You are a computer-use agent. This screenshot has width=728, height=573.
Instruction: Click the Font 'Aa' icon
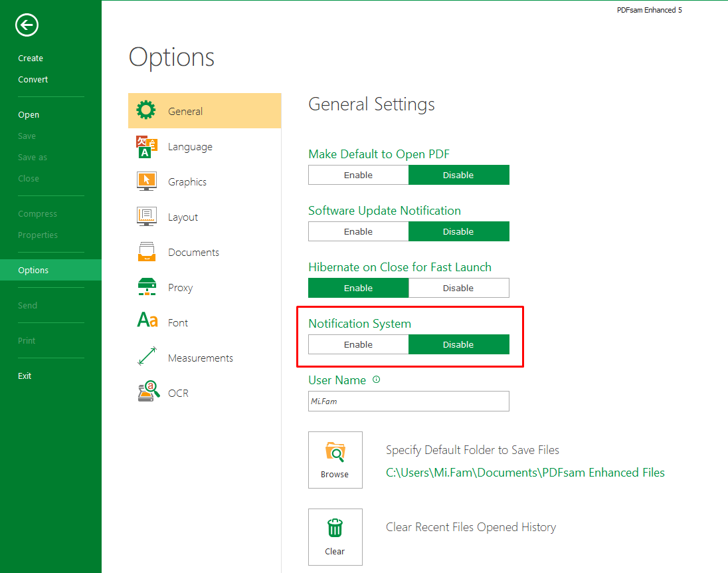pyautogui.click(x=147, y=320)
